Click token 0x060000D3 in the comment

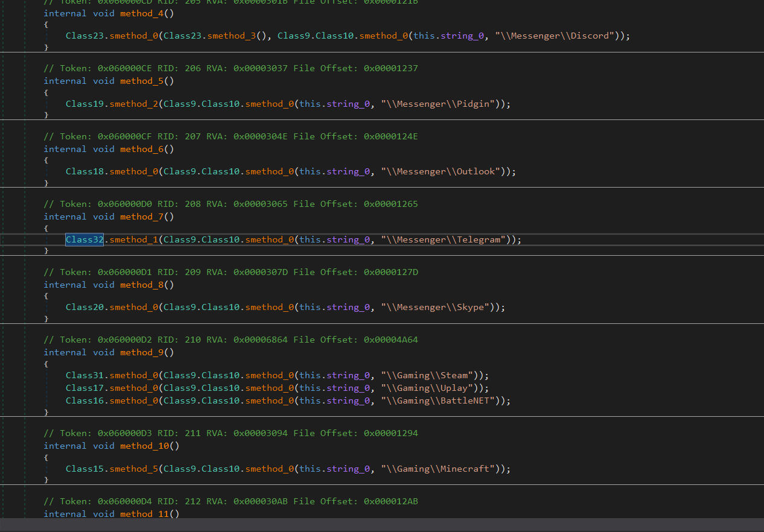124,433
